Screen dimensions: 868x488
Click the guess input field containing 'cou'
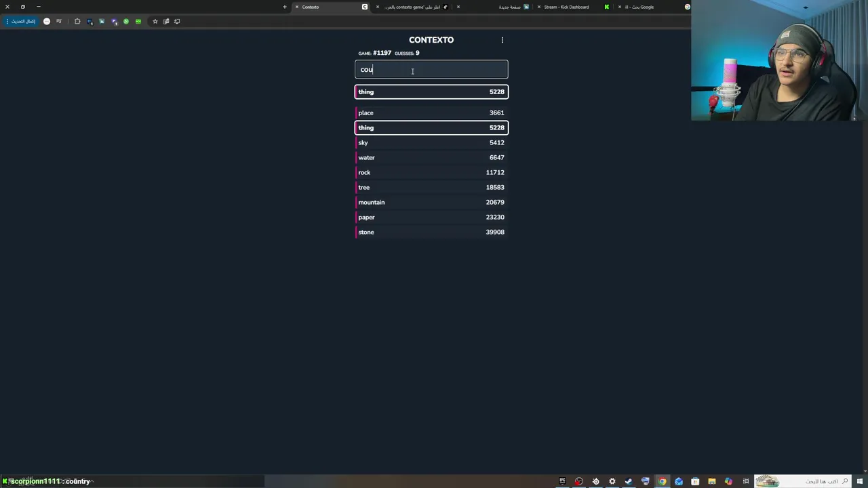(x=431, y=70)
